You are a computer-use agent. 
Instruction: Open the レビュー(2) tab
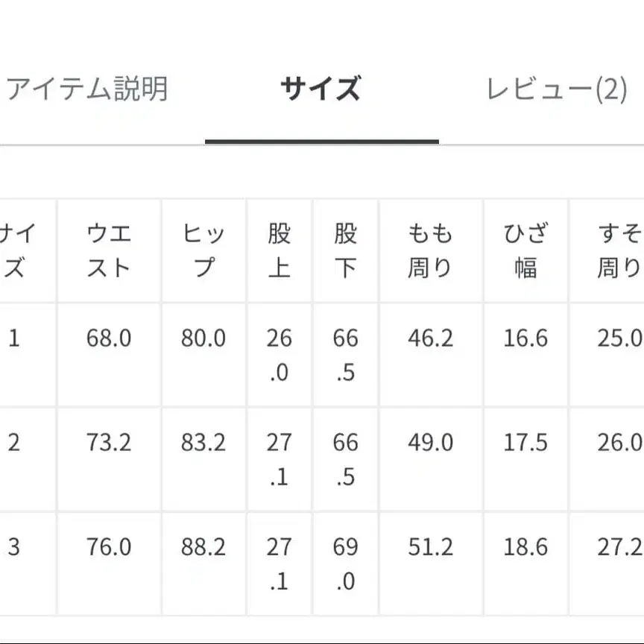tap(558, 88)
